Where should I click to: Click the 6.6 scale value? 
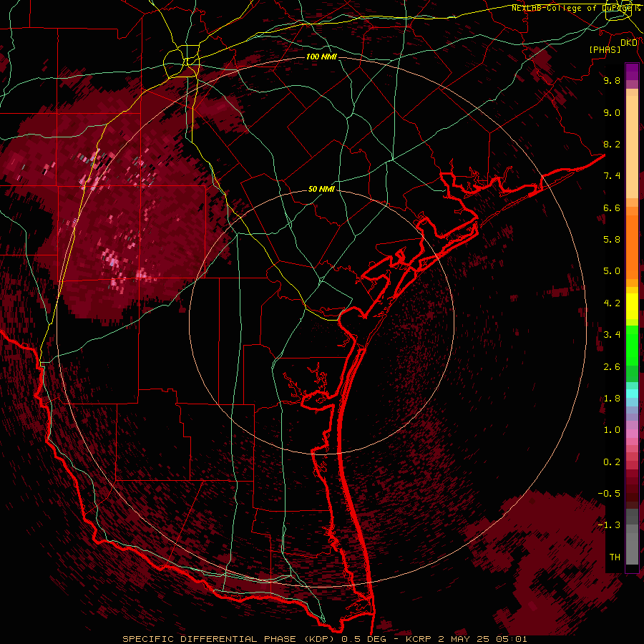pyautogui.click(x=612, y=208)
